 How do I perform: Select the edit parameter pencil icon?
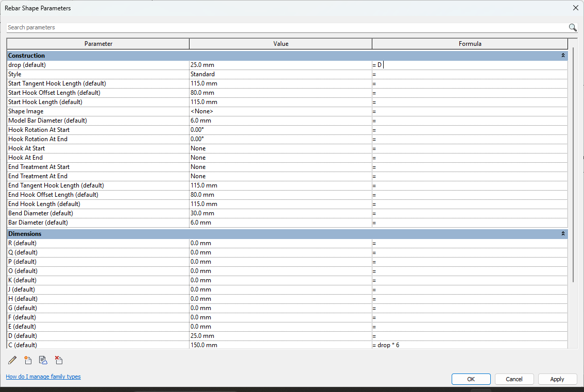tap(12, 360)
